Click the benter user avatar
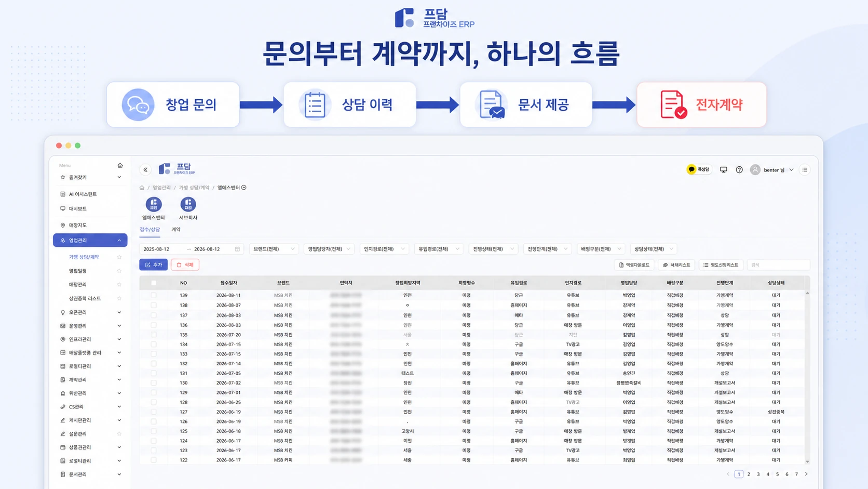Image resolution: width=868 pixels, height=489 pixels. point(755,169)
